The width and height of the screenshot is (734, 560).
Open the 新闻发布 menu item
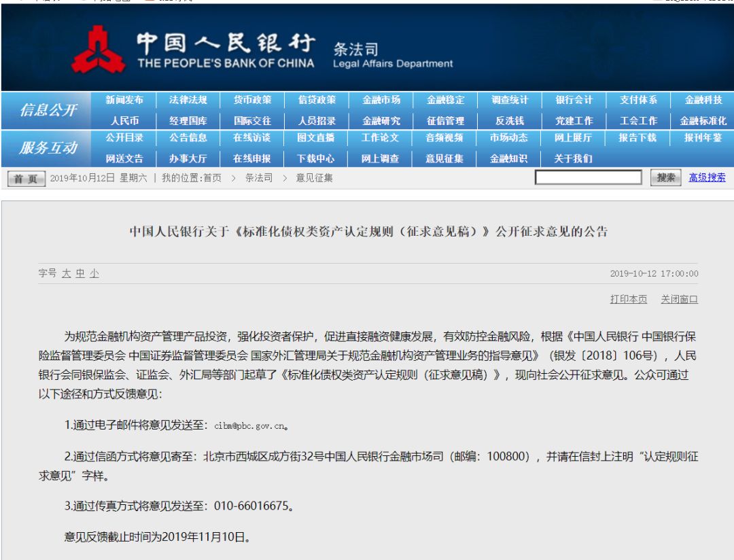tap(124, 100)
